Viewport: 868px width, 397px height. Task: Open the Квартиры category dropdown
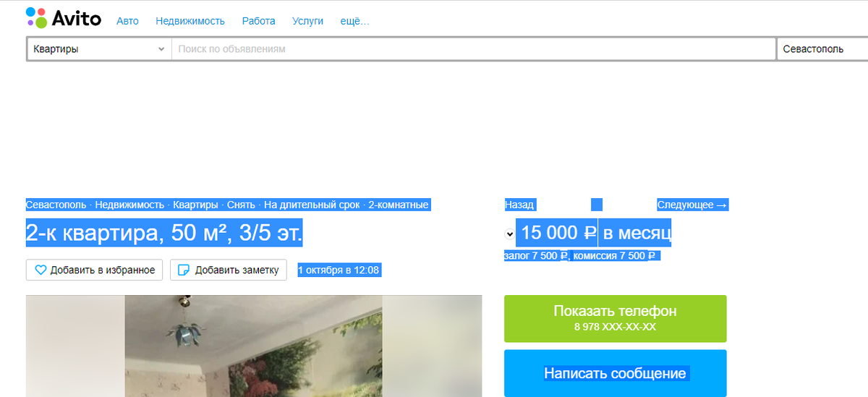tap(99, 49)
